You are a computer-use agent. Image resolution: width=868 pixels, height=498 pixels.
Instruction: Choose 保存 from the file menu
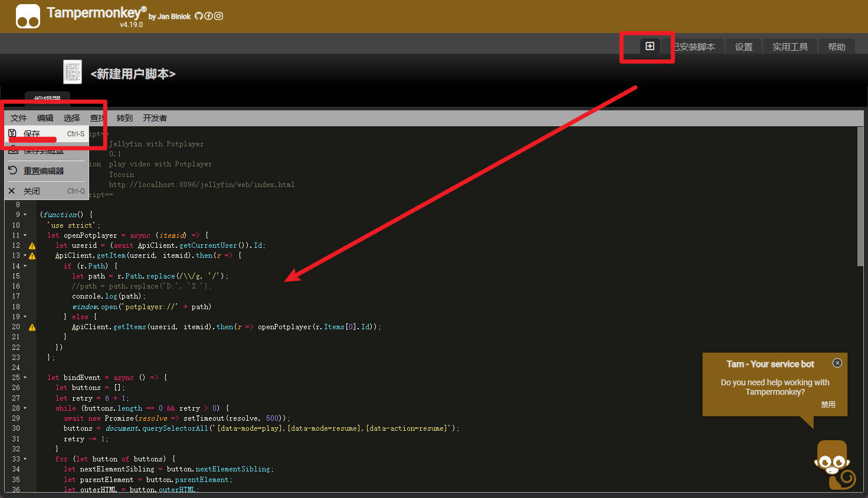coord(47,134)
